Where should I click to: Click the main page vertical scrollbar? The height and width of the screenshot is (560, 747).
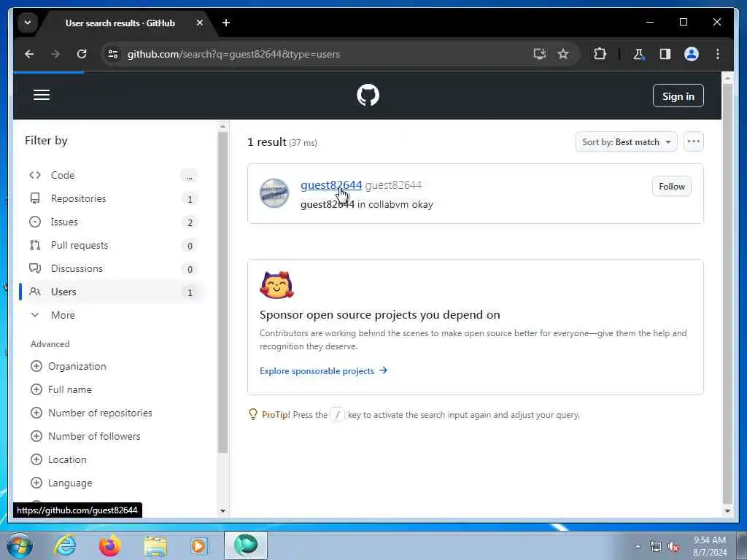727,293
